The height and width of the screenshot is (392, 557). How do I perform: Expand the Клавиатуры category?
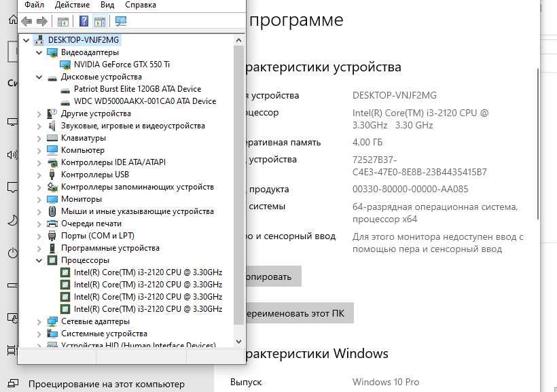coord(39,138)
